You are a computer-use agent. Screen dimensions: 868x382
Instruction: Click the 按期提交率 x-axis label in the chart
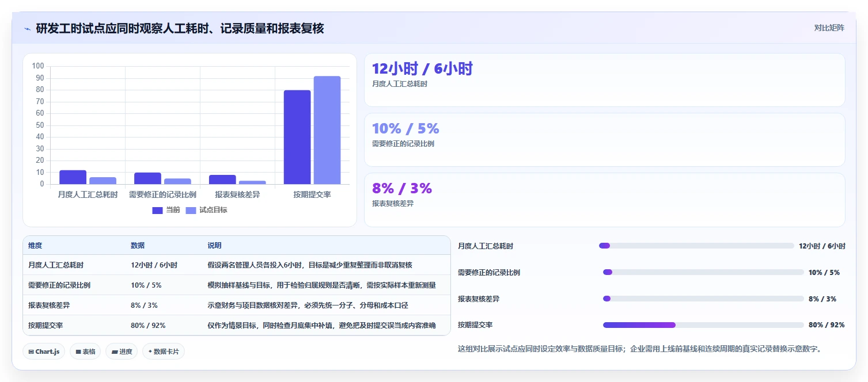312,194
